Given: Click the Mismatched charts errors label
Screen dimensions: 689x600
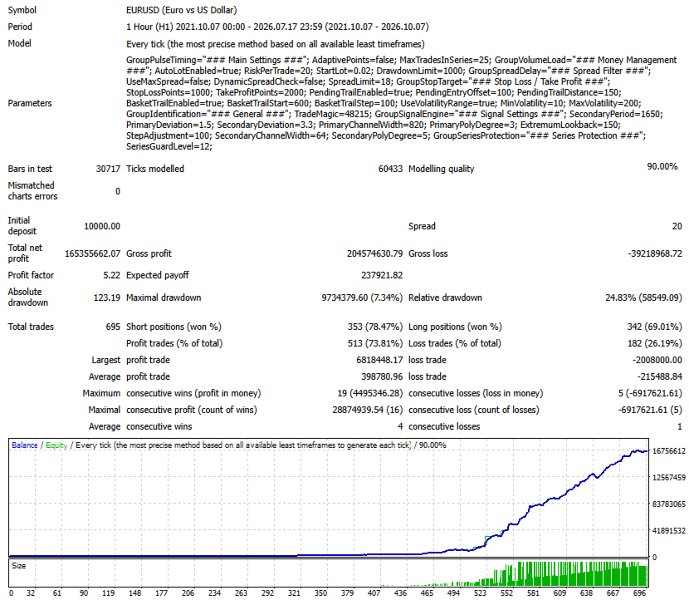Looking at the screenshot, I should 32,190.
